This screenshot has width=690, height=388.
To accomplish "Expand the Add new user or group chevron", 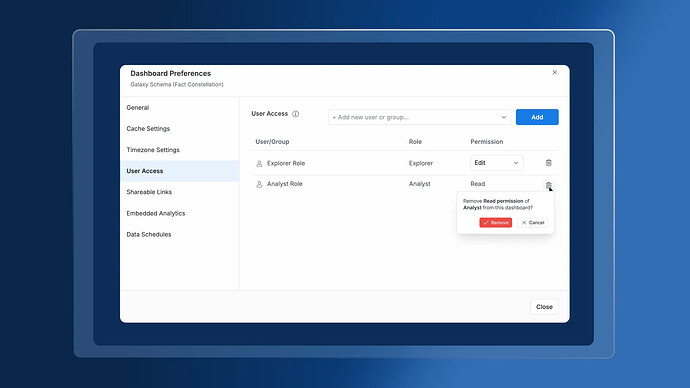I will (504, 117).
